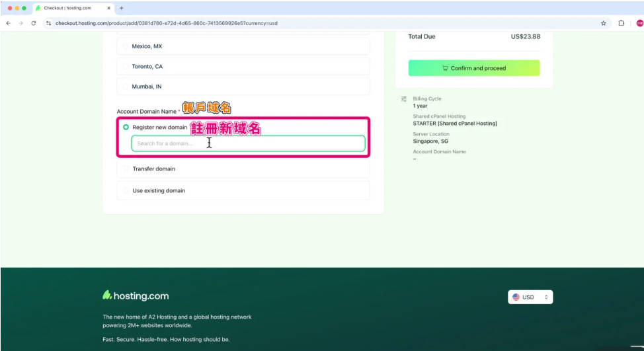Click Confirm and proceed button

[x=474, y=68]
